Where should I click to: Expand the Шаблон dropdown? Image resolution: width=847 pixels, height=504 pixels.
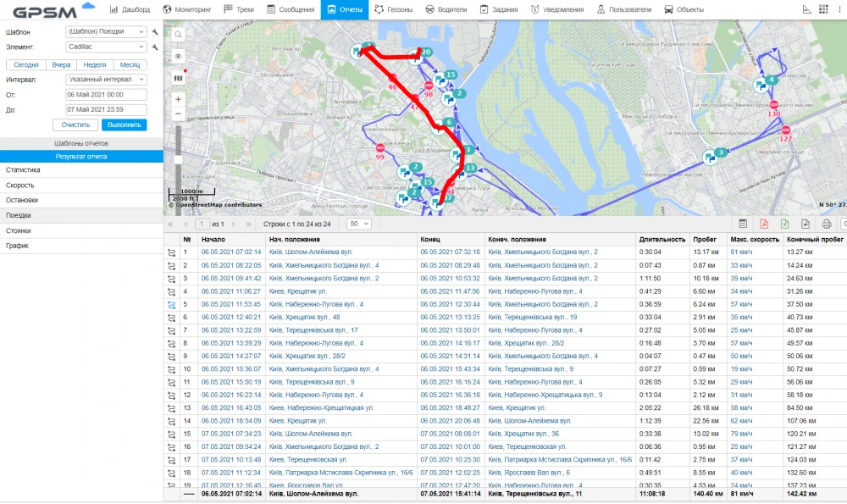(106, 32)
